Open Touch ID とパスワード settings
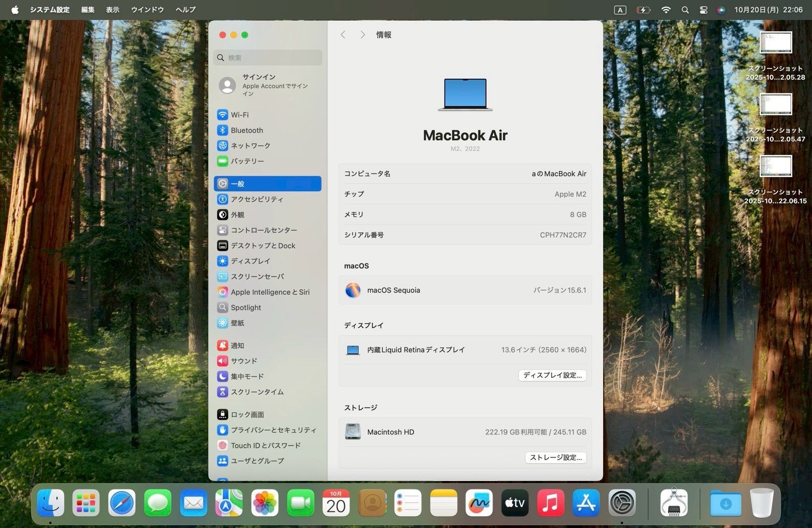This screenshot has height=528, width=812. [265, 445]
